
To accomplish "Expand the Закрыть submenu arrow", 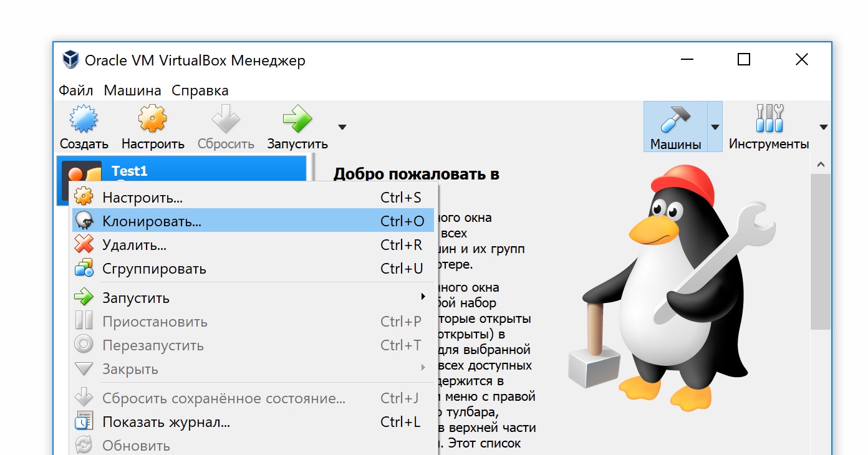I will pyautogui.click(x=423, y=368).
